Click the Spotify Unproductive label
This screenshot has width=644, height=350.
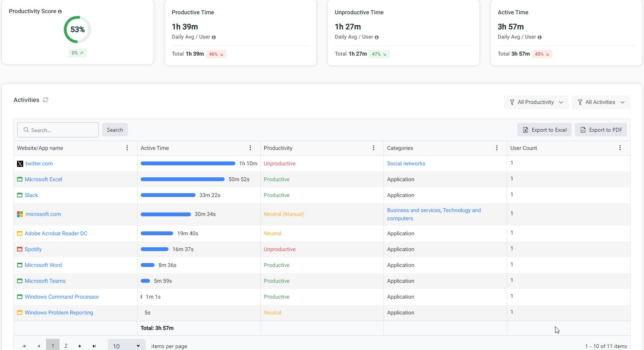(279, 250)
